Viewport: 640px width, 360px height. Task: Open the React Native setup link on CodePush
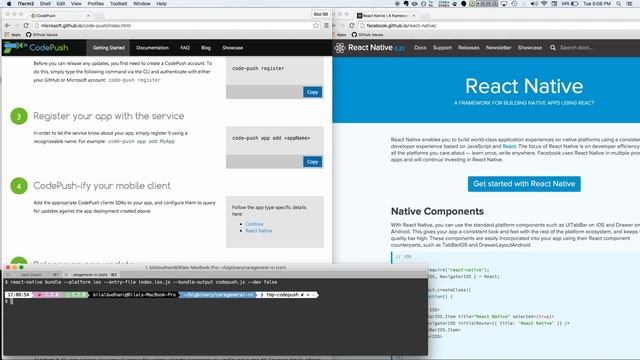[258, 231]
